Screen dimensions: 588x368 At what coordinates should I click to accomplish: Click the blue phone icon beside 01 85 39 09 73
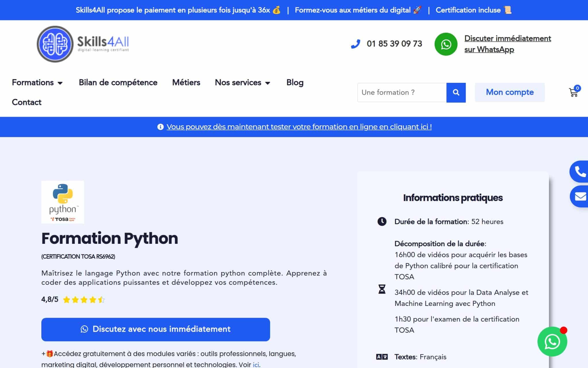point(355,44)
